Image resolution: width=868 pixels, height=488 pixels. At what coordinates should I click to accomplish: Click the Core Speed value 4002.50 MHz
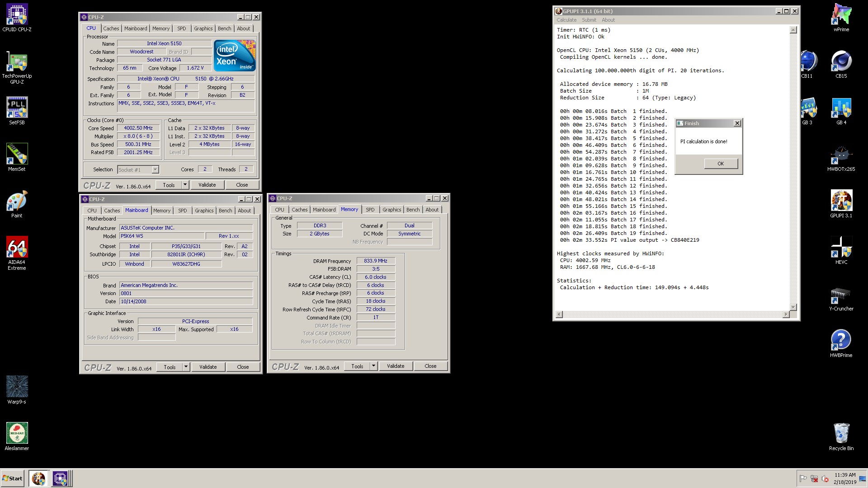138,128
